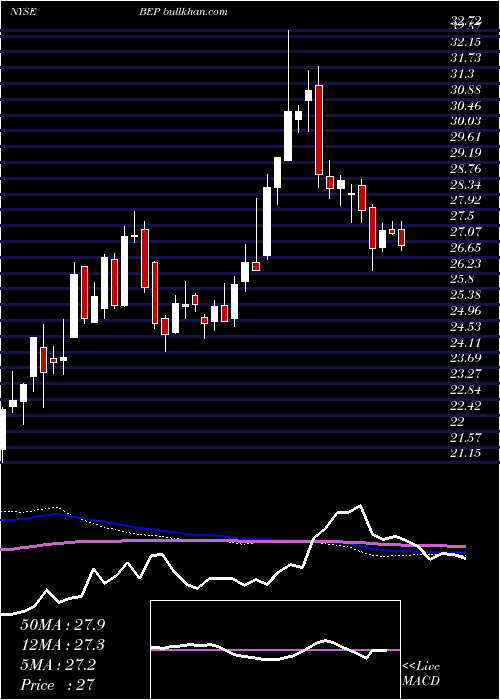Click the 12MA : 27.3 readout
Image resolution: width=500 pixels, height=700 pixels.
click(x=63, y=645)
